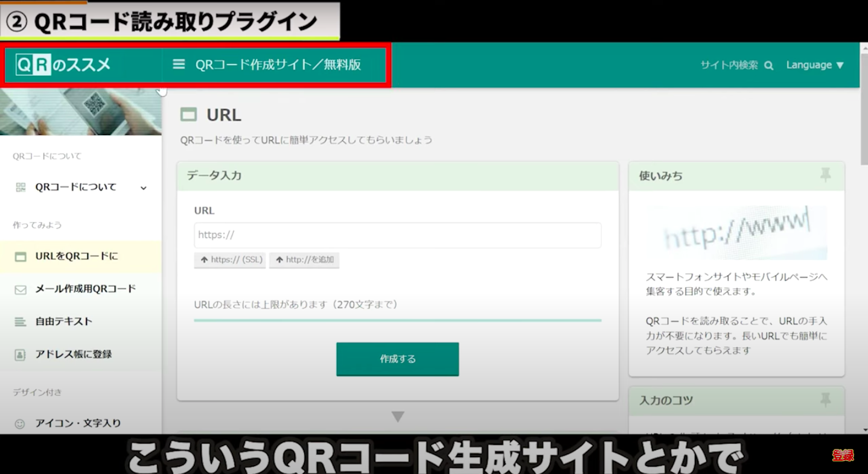Click the http://を追加 button
This screenshot has height=474, width=868.
click(x=304, y=260)
